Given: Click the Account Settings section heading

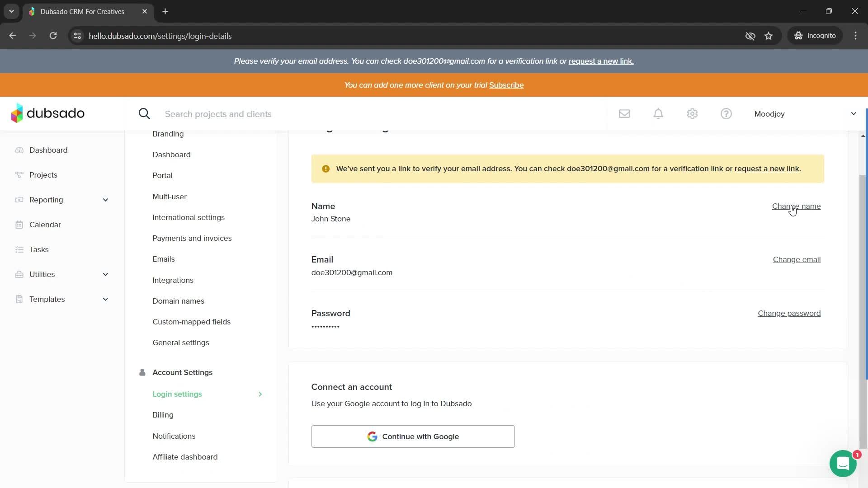Looking at the screenshot, I should coord(182,372).
